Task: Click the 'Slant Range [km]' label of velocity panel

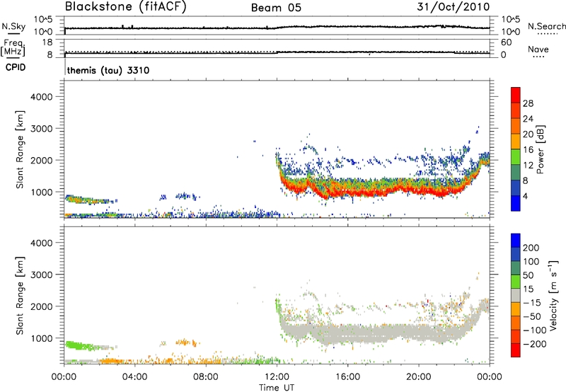Action: (x=20, y=296)
